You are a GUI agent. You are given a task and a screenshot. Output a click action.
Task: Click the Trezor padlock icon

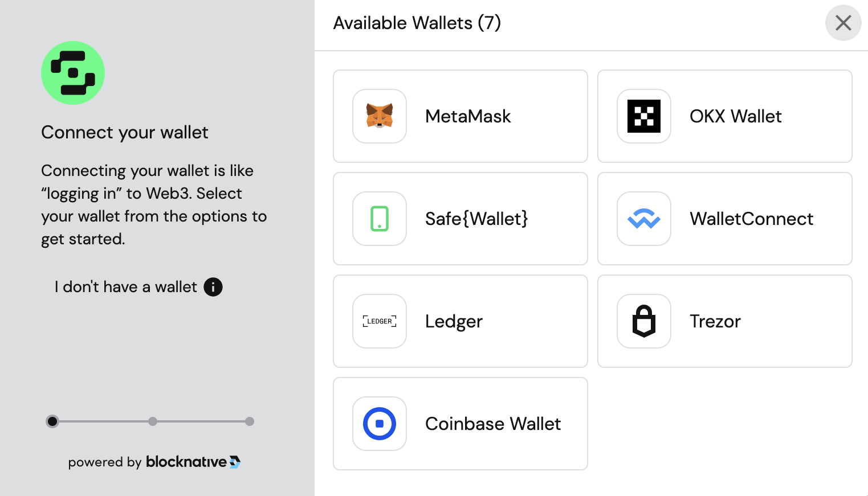[644, 321]
